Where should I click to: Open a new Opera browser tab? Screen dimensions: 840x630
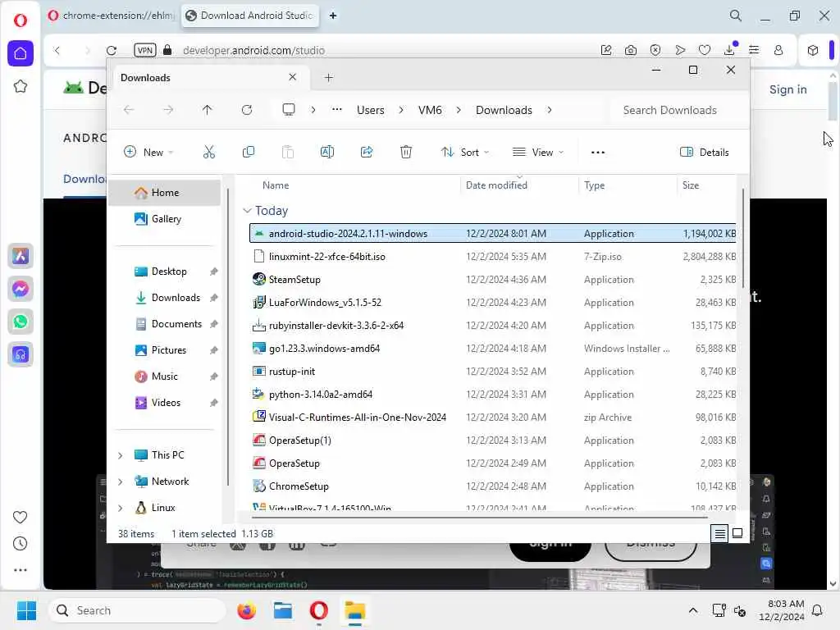(x=333, y=16)
